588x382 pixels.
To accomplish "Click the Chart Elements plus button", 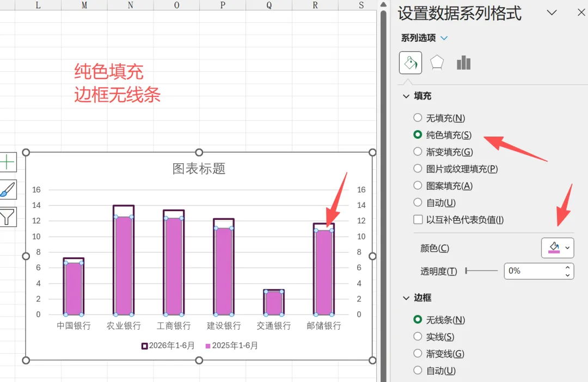I will pos(7,162).
